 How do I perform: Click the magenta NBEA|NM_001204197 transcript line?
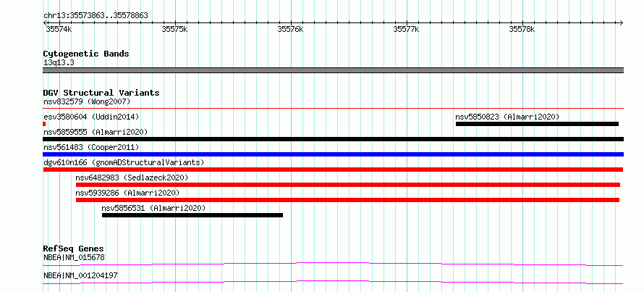tap(333, 282)
